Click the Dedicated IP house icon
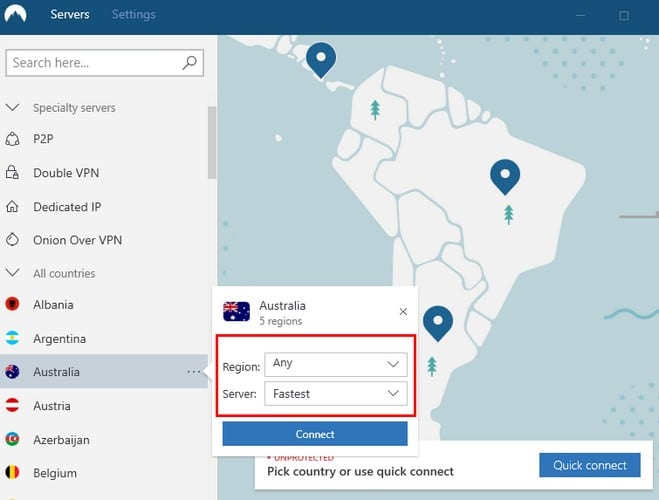 coord(12,207)
